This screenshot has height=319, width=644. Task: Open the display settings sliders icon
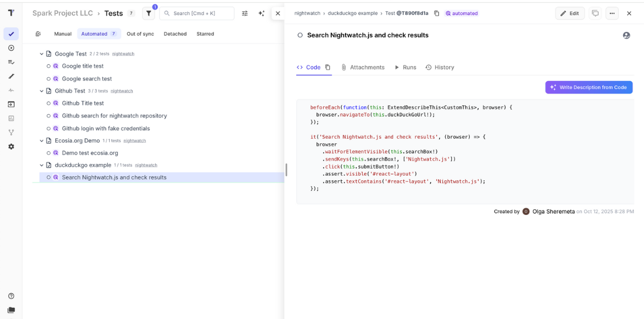coord(245,13)
